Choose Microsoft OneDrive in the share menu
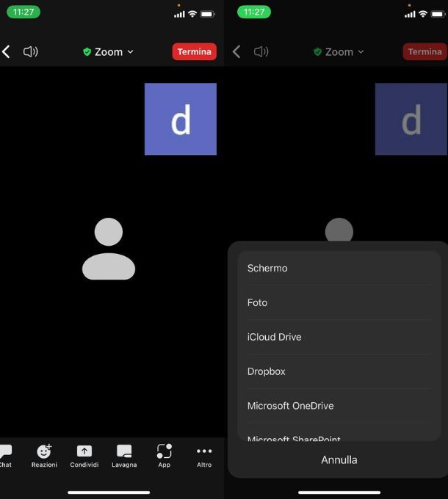The width and height of the screenshot is (448, 499). pyautogui.click(x=339, y=406)
